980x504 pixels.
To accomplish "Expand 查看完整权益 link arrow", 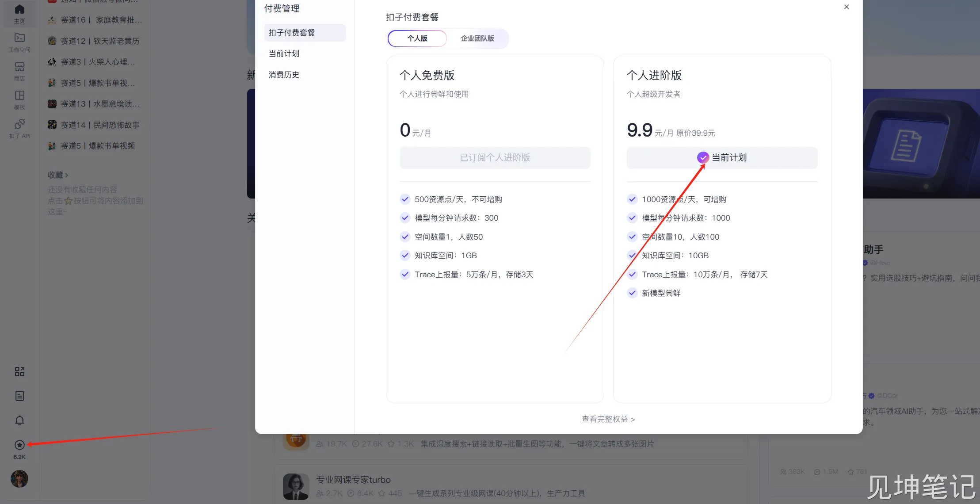I will pos(633,420).
